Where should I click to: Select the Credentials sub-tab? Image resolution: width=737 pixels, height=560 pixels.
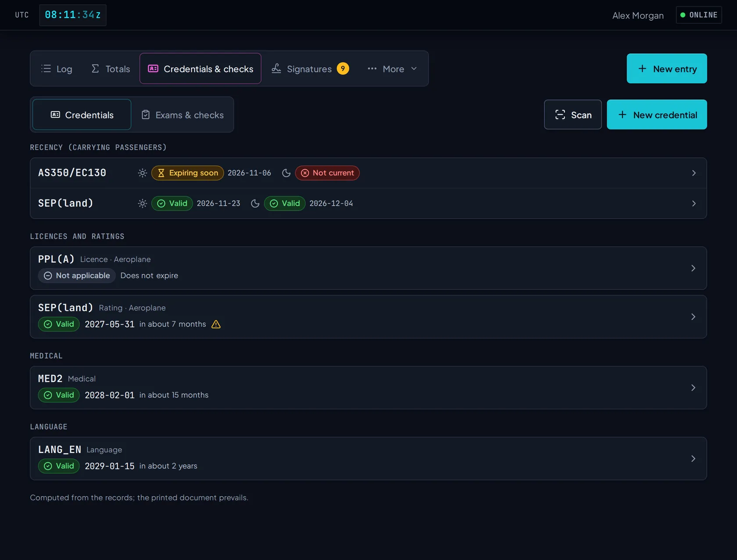point(82,114)
